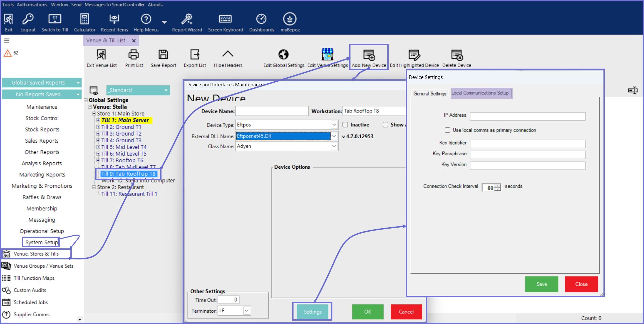Expand the Class Name Adyen dropdown
The height and width of the screenshot is (324, 644).
(x=334, y=146)
